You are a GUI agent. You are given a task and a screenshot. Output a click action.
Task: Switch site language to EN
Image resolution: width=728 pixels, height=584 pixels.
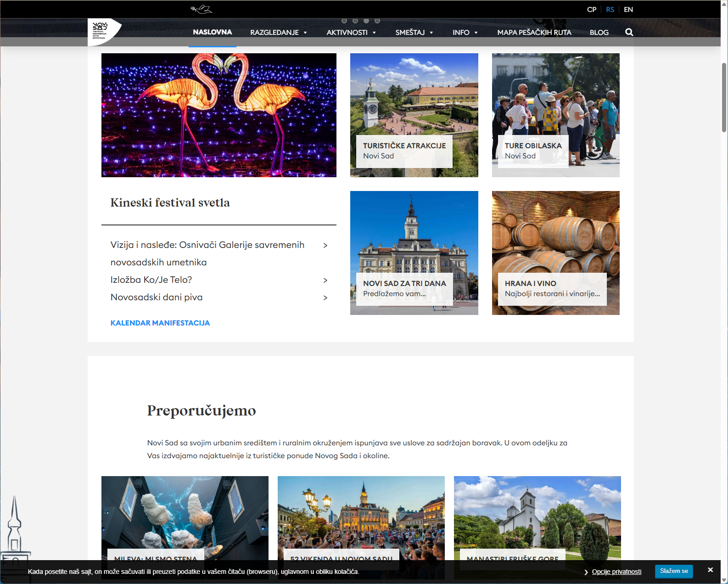coord(628,10)
